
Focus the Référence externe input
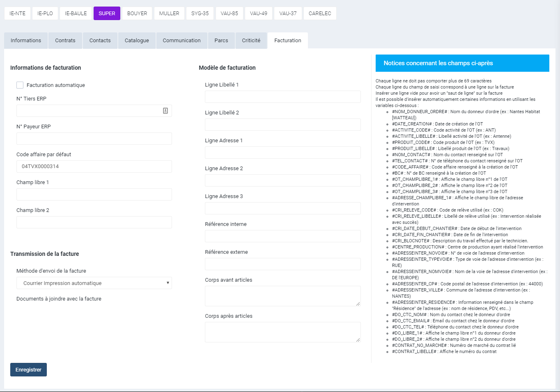click(282, 264)
